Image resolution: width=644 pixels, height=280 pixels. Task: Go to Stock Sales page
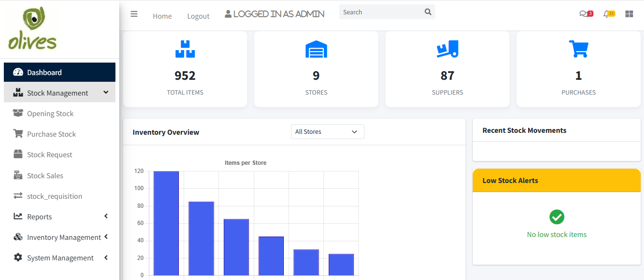(x=45, y=175)
